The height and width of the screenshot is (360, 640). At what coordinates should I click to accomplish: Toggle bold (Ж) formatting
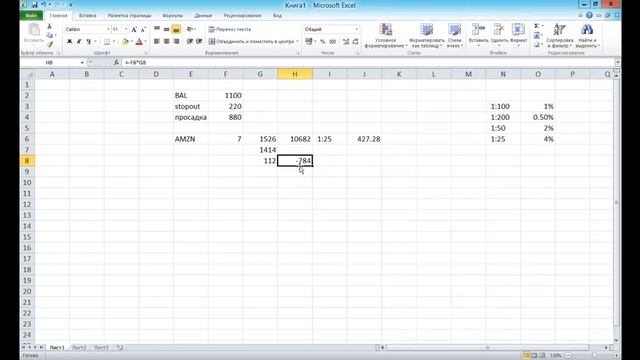[69, 42]
